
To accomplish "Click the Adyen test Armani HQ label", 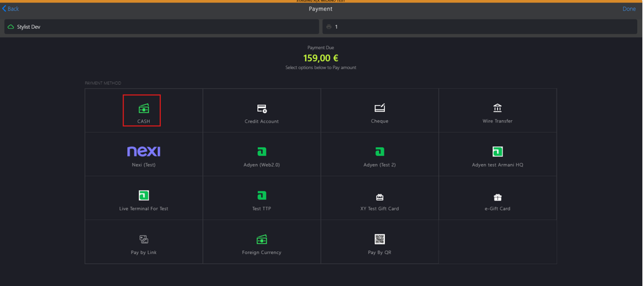I will click(497, 165).
